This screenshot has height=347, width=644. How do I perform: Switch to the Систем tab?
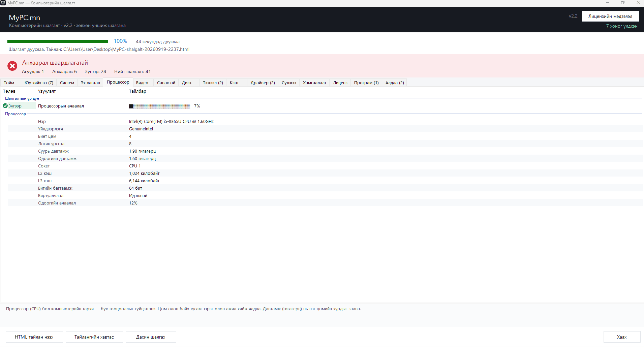click(67, 83)
